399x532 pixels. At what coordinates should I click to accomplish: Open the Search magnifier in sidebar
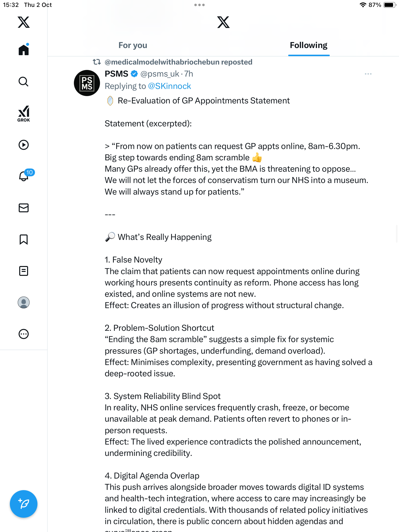coord(24,82)
